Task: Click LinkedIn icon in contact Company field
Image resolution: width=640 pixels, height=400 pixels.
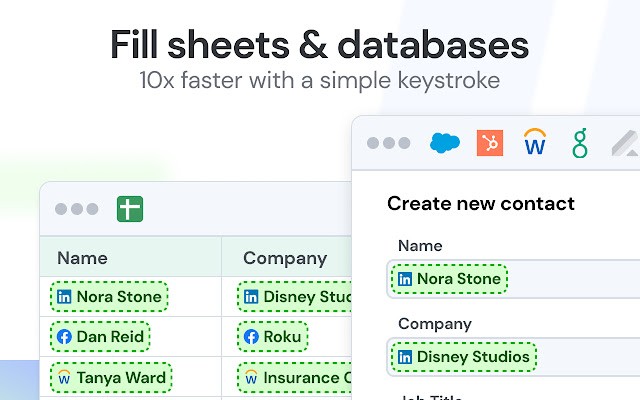Action: point(405,357)
